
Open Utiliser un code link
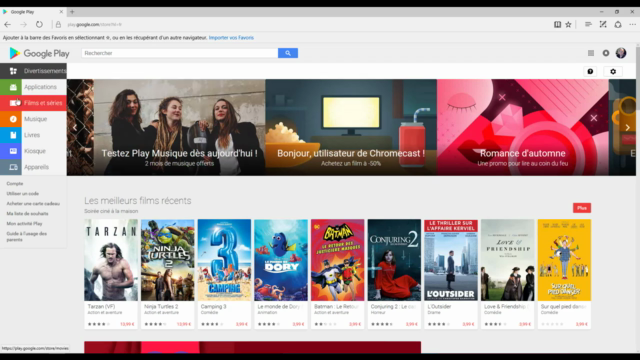pyautogui.click(x=22, y=193)
